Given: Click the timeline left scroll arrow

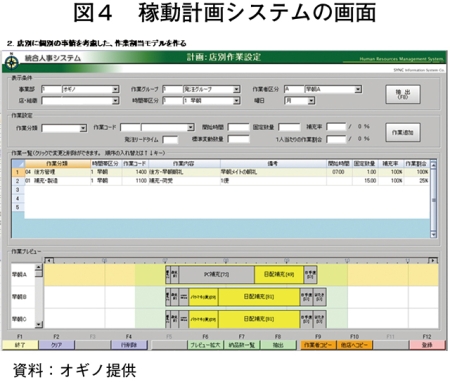Looking at the screenshot, I should click(49, 261).
